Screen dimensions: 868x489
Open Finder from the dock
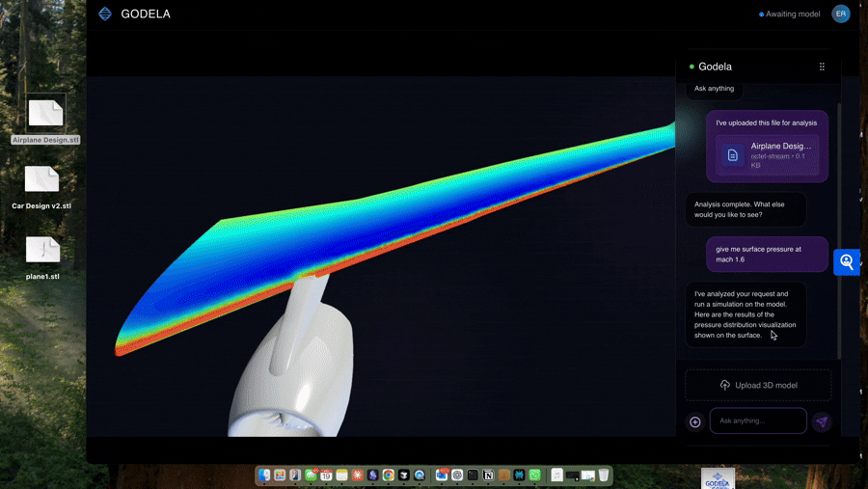tap(264, 475)
